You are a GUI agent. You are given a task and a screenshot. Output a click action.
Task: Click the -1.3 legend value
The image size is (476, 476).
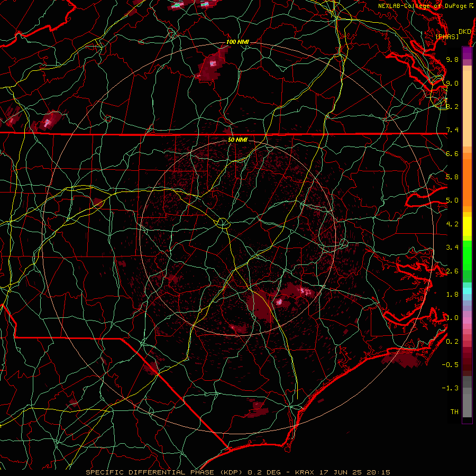[450, 388]
